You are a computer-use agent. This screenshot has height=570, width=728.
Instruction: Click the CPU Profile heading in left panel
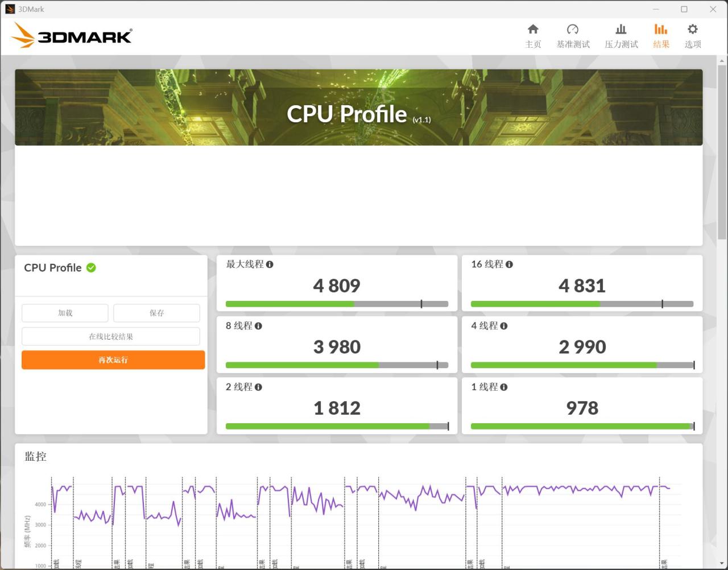tap(53, 268)
